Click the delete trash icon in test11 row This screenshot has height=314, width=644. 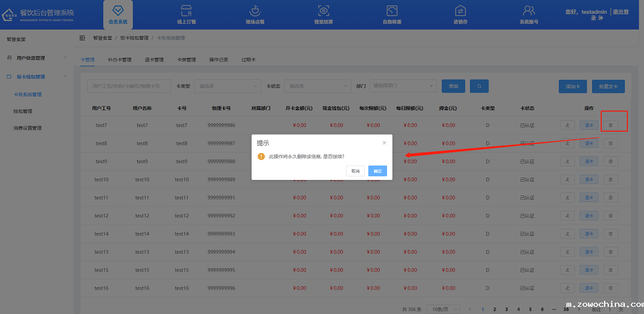pyautogui.click(x=611, y=197)
